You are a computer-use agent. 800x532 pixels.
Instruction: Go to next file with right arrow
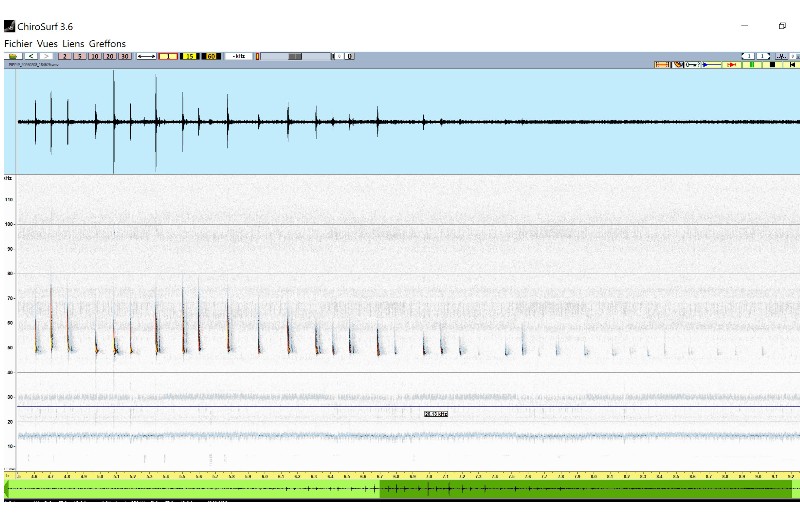click(46, 56)
